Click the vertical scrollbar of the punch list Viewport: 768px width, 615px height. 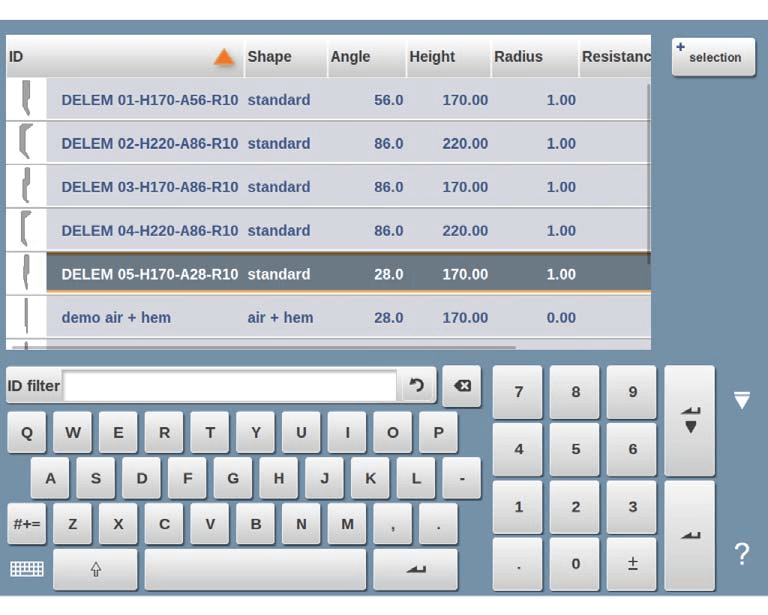click(649, 174)
